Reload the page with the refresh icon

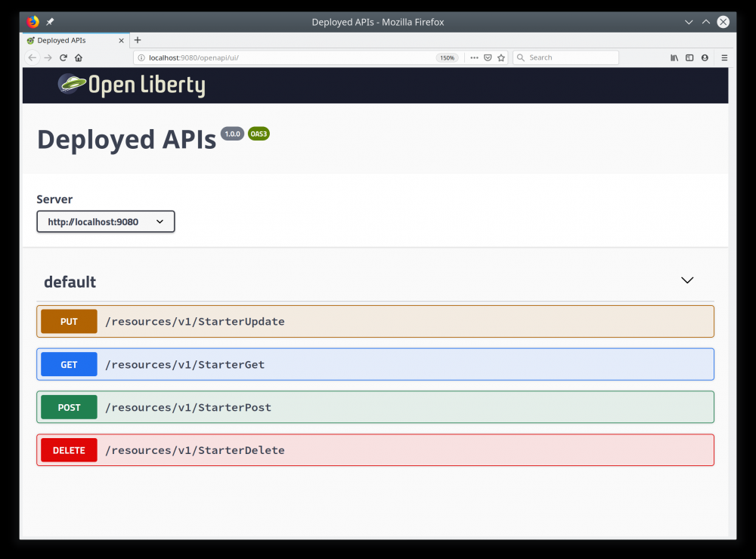[64, 57]
